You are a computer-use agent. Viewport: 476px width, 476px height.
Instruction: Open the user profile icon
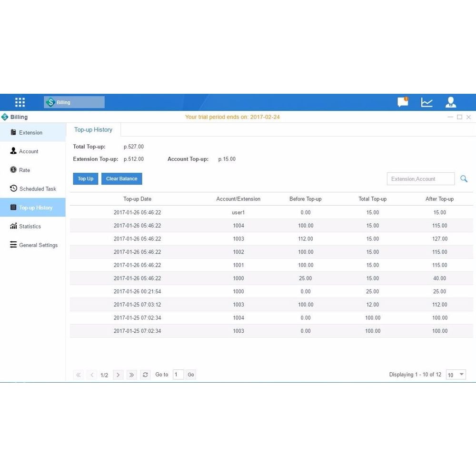point(451,102)
